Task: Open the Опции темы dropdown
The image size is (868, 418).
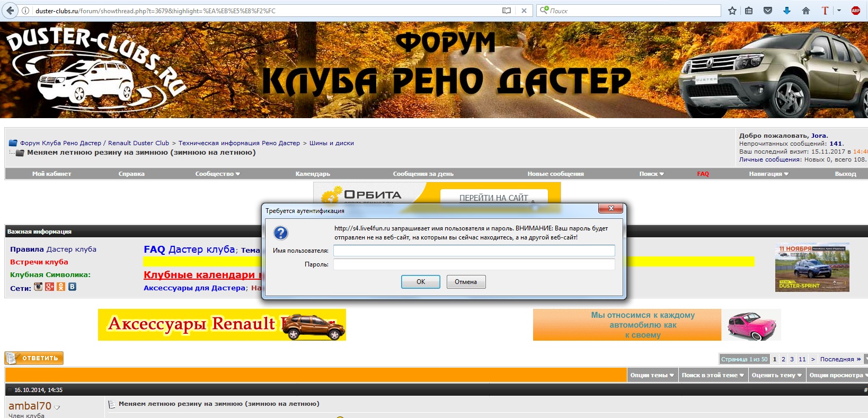Action: click(652, 375)
